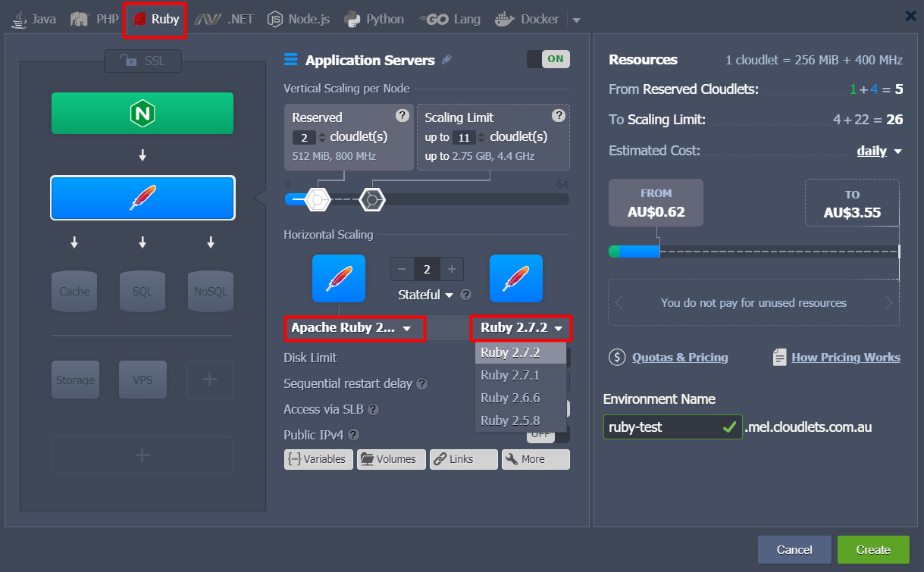The height and width of the screenshot is (572, 924).
Task: Click the left Apache node icon in Horizontal Scaling
Action: 339,279
